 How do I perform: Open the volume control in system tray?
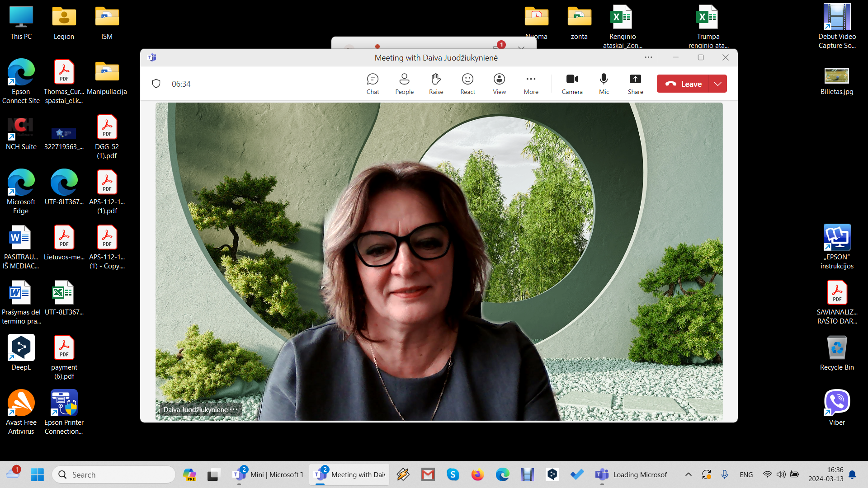(x=781, y=474)
